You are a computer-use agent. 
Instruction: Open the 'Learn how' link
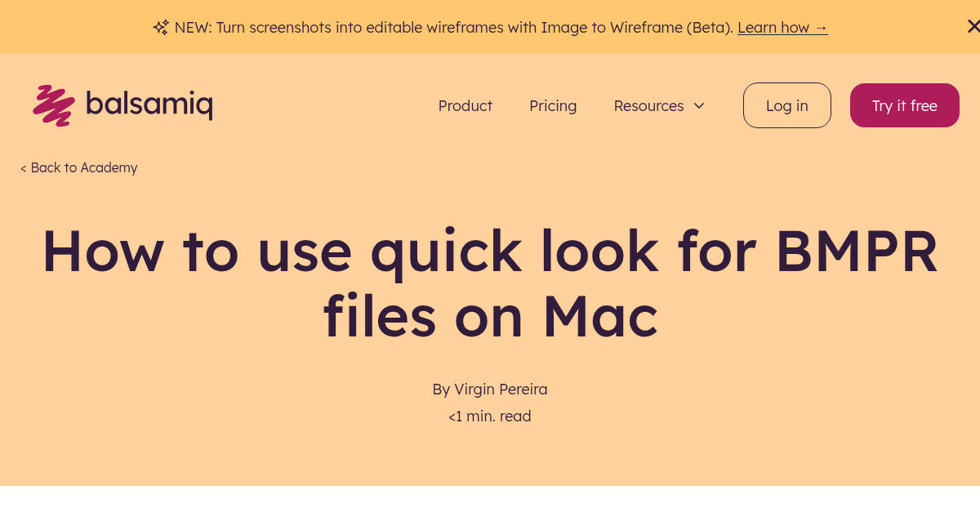[x=776, y=27]
